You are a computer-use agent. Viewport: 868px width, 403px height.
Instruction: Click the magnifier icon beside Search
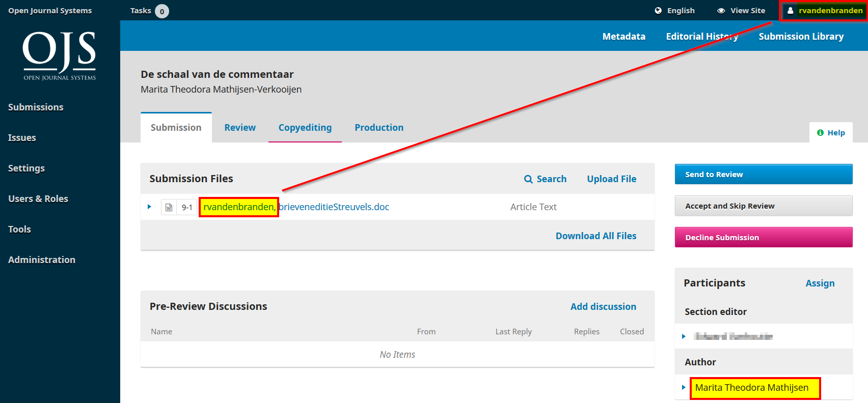click(x=528, y=179)
